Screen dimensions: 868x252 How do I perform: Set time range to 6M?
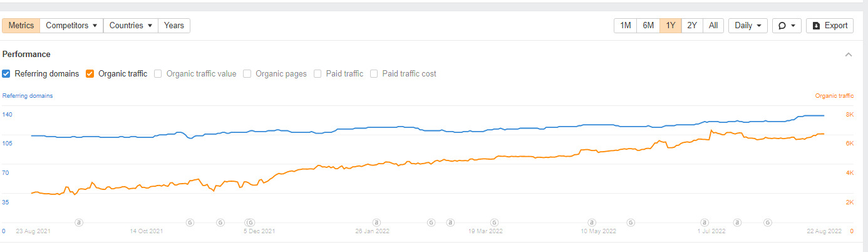pos(648,26)
